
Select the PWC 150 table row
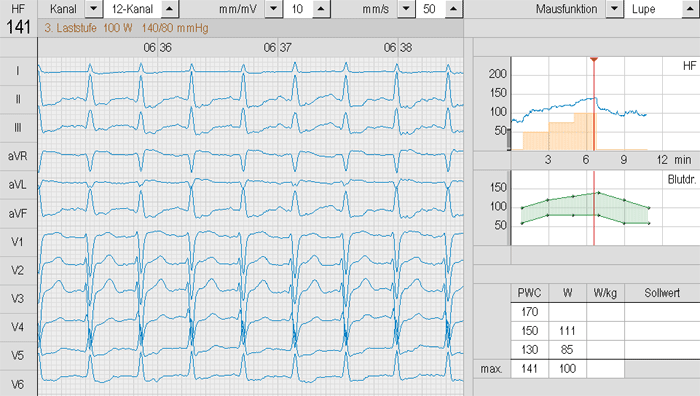(605, 331)
